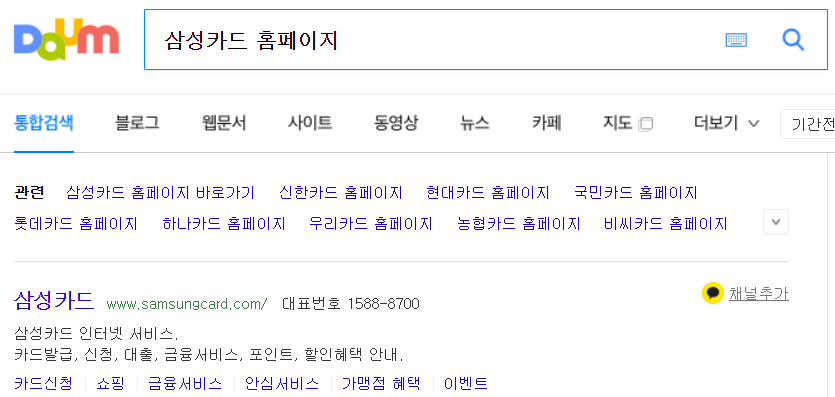This screenshot has width=835, height=397.
Task: Click the magnifier search button
Action: (793, 39)
